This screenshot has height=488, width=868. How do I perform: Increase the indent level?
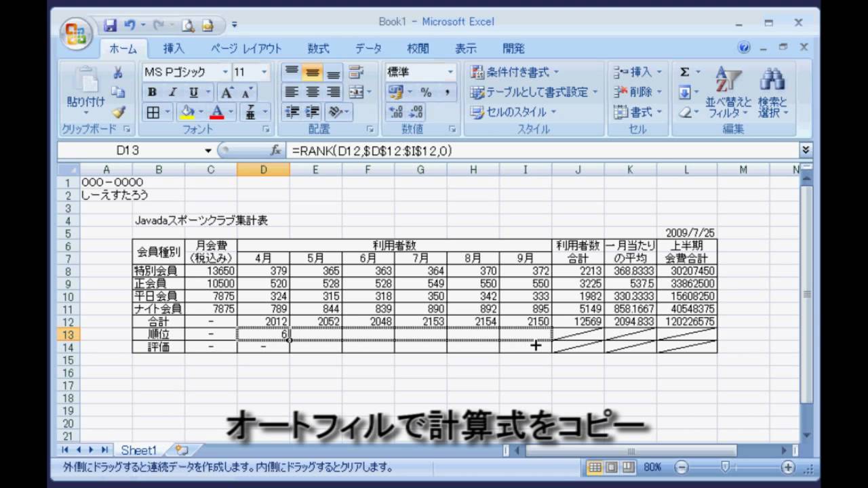pyautogui.click(x=313, y=113)
